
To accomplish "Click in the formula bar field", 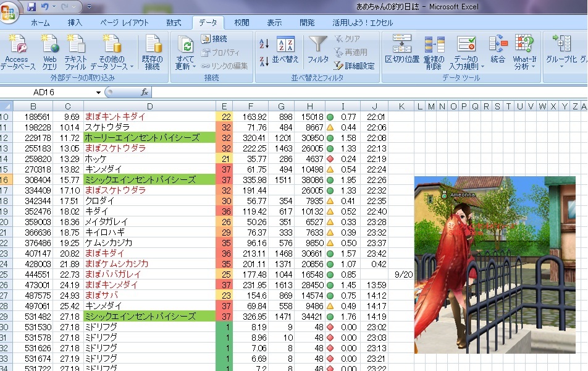I will click(x=369, y=92).
